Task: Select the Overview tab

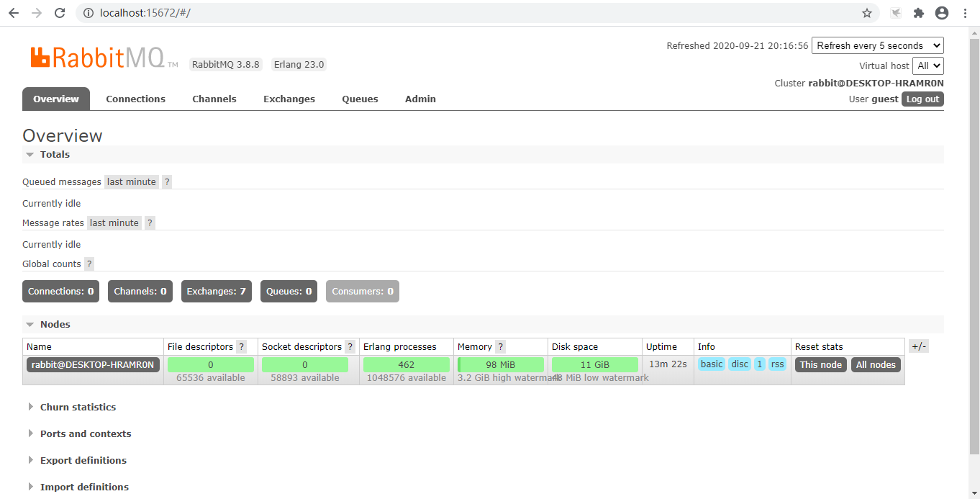Action: point(56,99)
